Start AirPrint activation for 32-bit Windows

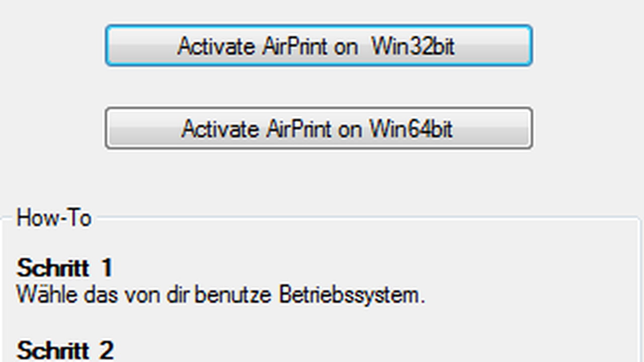318,45
